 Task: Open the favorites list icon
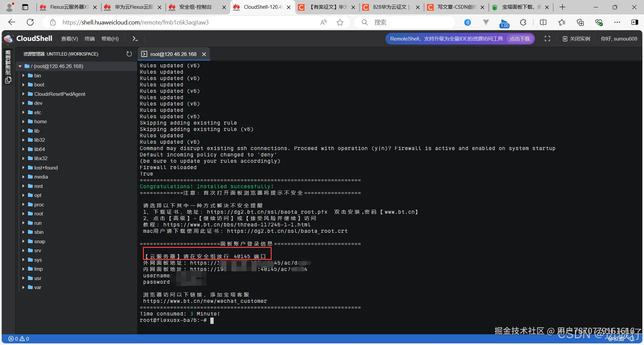(x=562, y=22)
